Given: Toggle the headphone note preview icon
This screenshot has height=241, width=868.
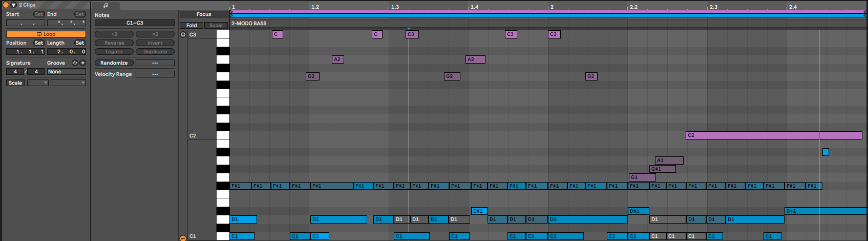Looking at the screenshot, I should coord(183,35).
